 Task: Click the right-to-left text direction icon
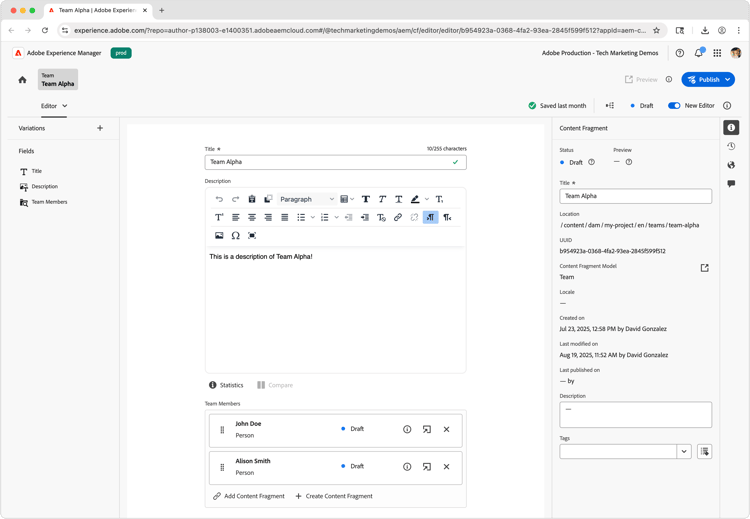pos(447,217)
